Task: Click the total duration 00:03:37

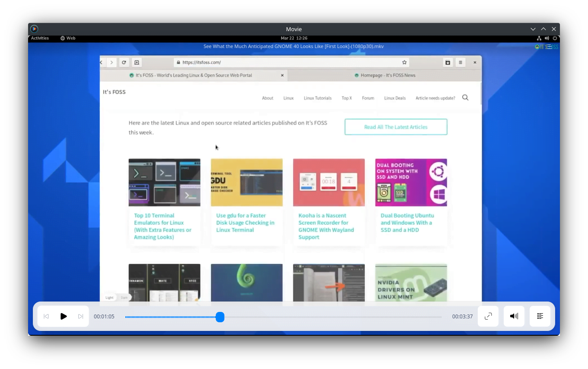Action: coord(462,317)
